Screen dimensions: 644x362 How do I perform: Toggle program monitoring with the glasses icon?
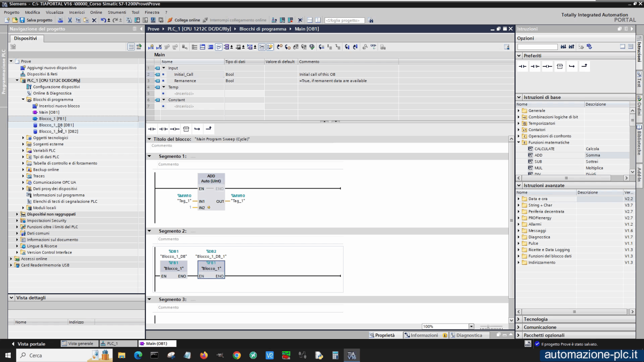coord(373,47)
